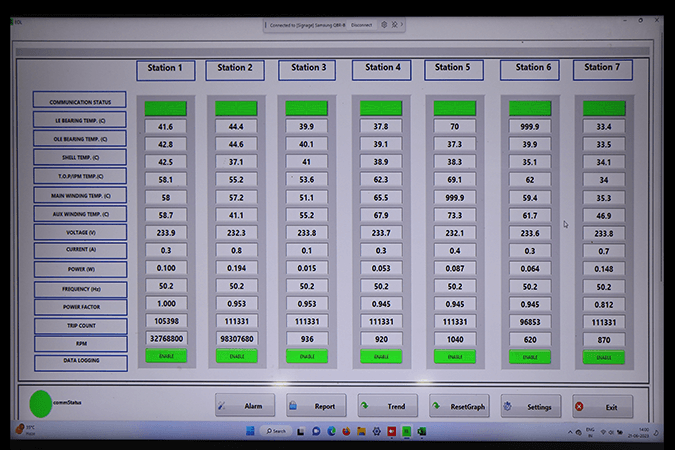Open the red app icon on taskbar
The width and height of the screenshot is (675, 450).
pos(392,431)
